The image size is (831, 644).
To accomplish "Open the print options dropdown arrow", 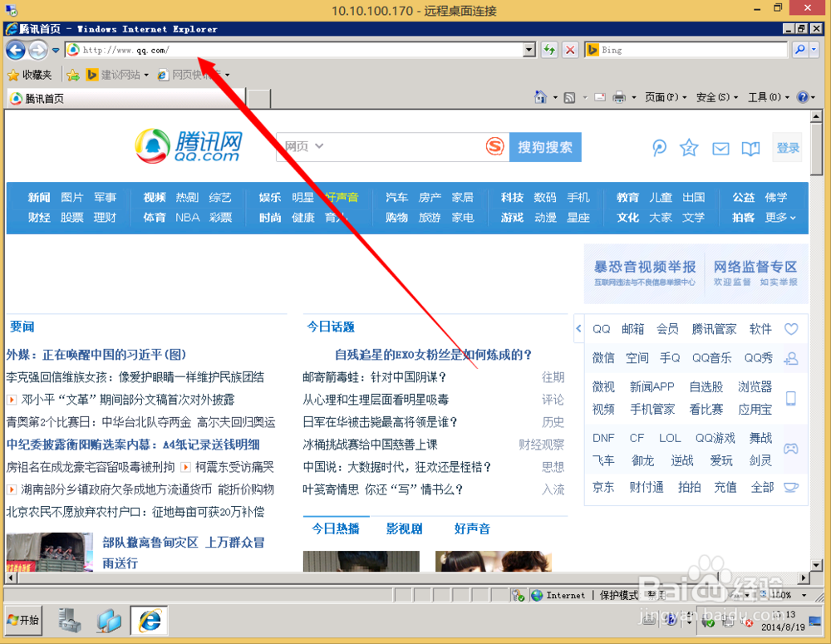I will click(633, 97).
